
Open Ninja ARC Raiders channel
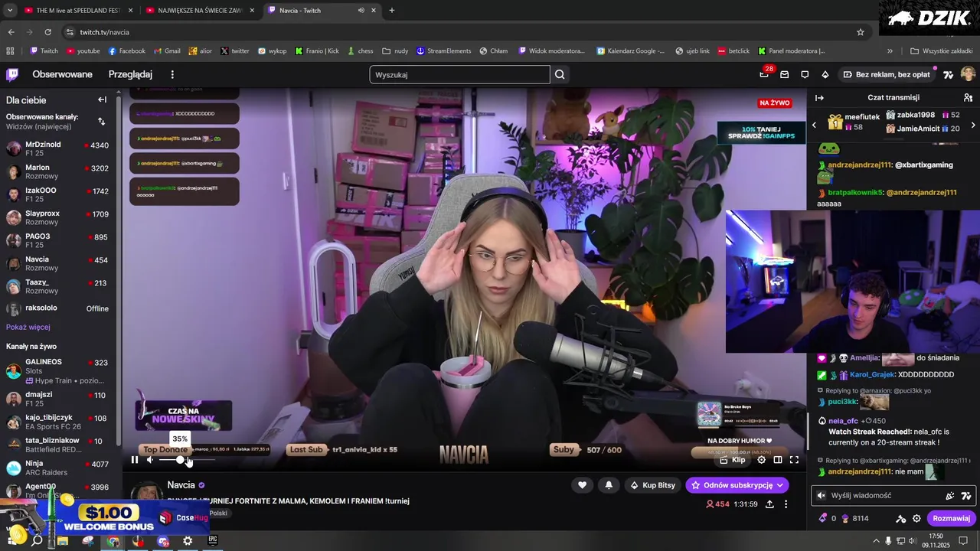point(57,468)
